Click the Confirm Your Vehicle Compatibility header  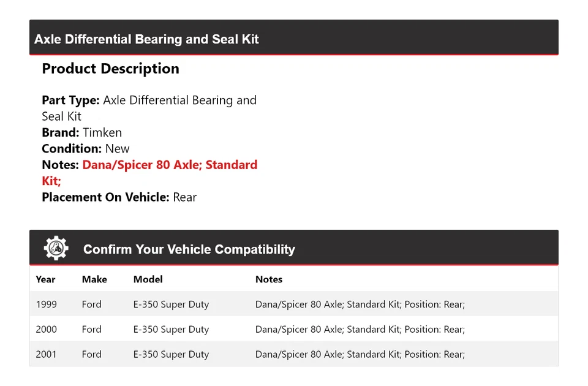click(x=189, y=249)
